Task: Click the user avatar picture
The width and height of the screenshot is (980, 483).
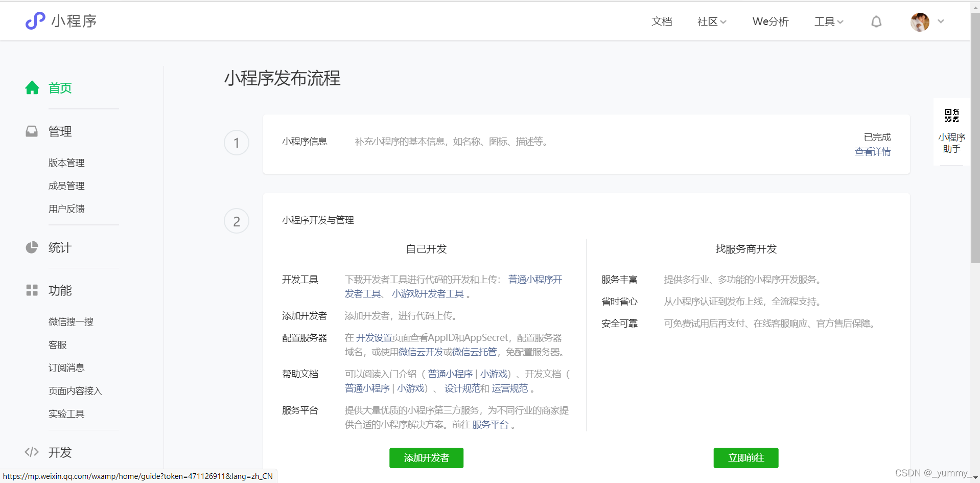Action: [920, 21]
